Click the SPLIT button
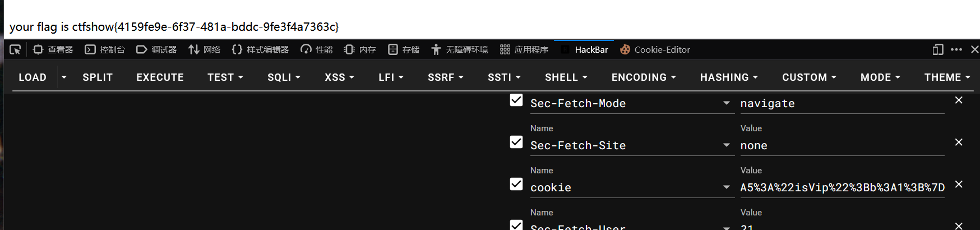Image resolution: width=980 pixels, height=230 pixels. (x=98, y=77)
